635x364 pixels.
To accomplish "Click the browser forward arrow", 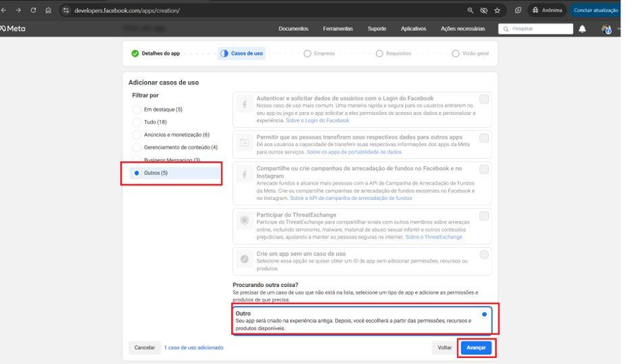I will tap(18, 11).
